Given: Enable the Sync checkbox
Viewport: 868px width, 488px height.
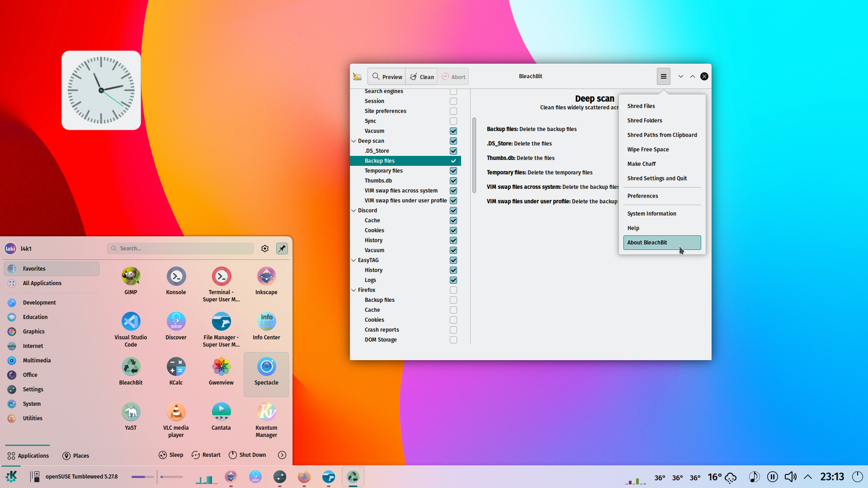Looking at the screenshot, I should 453,121.
